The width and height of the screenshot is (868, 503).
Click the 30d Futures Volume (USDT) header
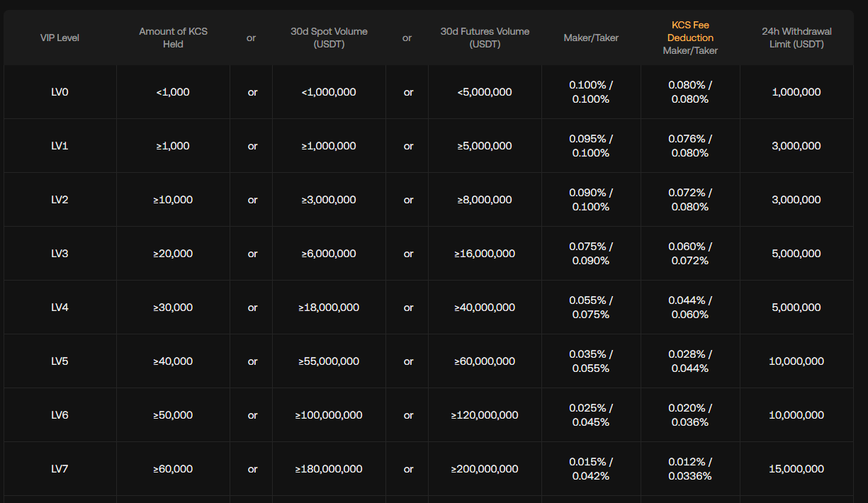(485, 38)
